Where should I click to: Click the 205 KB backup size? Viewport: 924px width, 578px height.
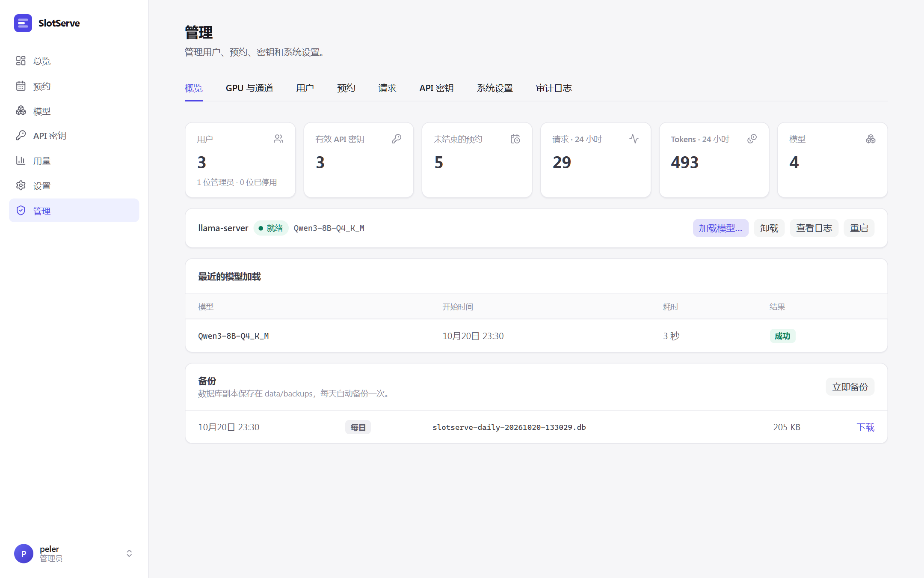point(787,427)
